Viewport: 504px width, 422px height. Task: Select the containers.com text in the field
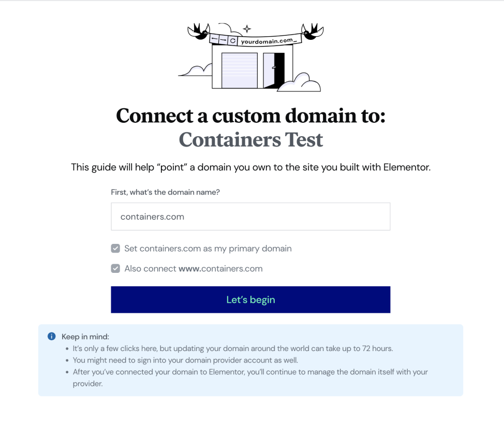152,216
